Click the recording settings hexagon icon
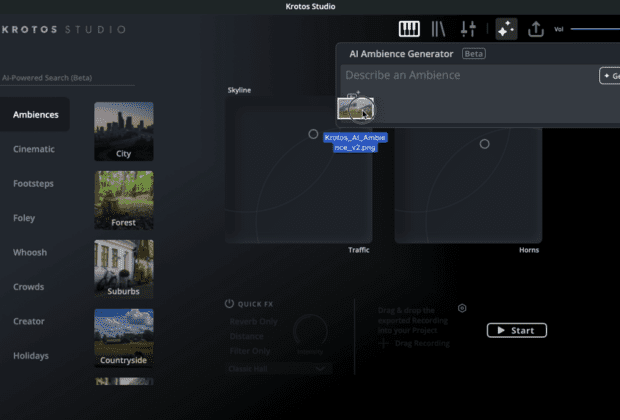This screenshot has height=420, width=620. pos(462,308)
